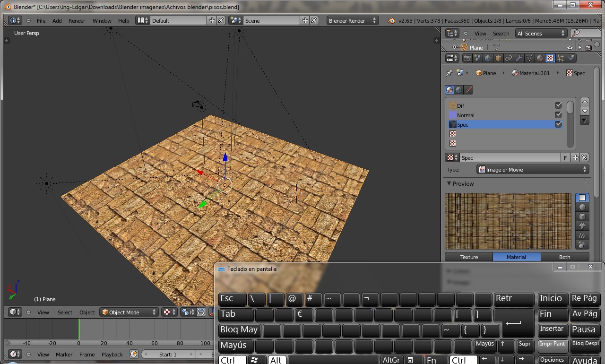Disable the Dif texture slot checkbox

(x=558, y=105)
